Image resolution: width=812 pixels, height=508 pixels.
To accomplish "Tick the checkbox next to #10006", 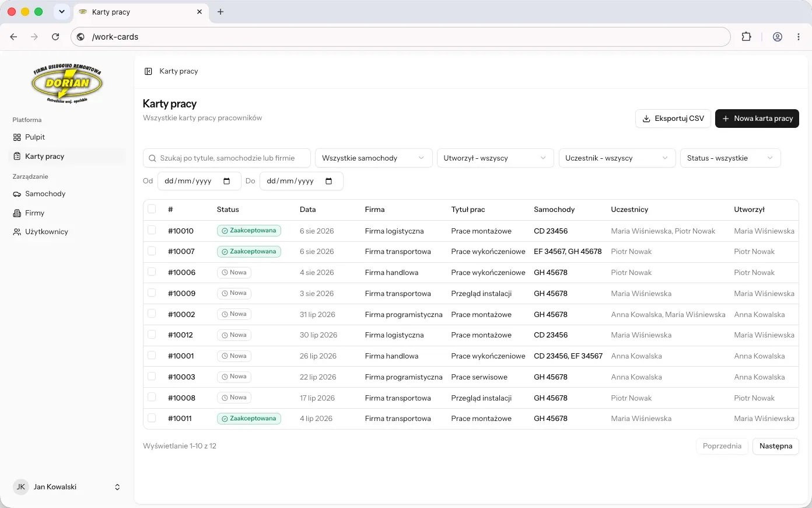I will 152,272.
